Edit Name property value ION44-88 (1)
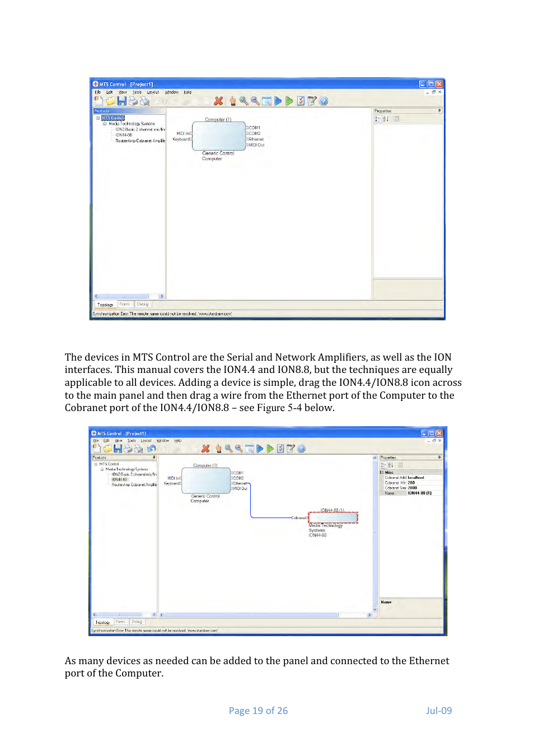The height and width of the screenshot is (756, 534). point(424,493)
